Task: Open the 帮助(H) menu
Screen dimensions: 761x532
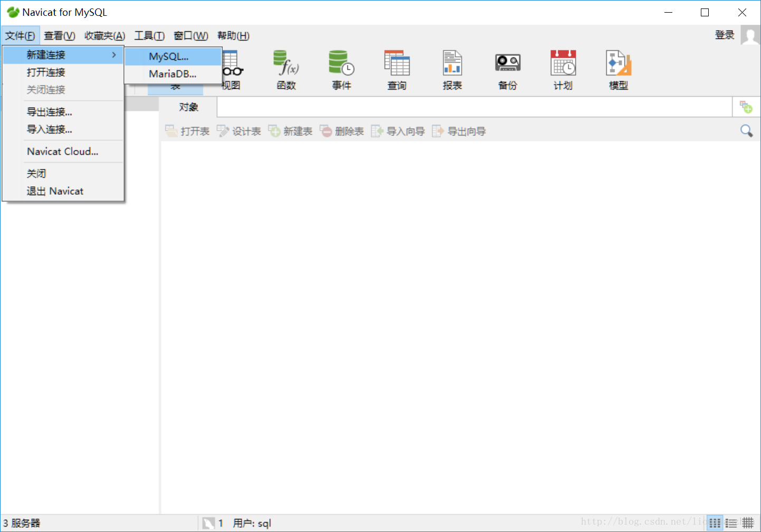Action: 233,35
